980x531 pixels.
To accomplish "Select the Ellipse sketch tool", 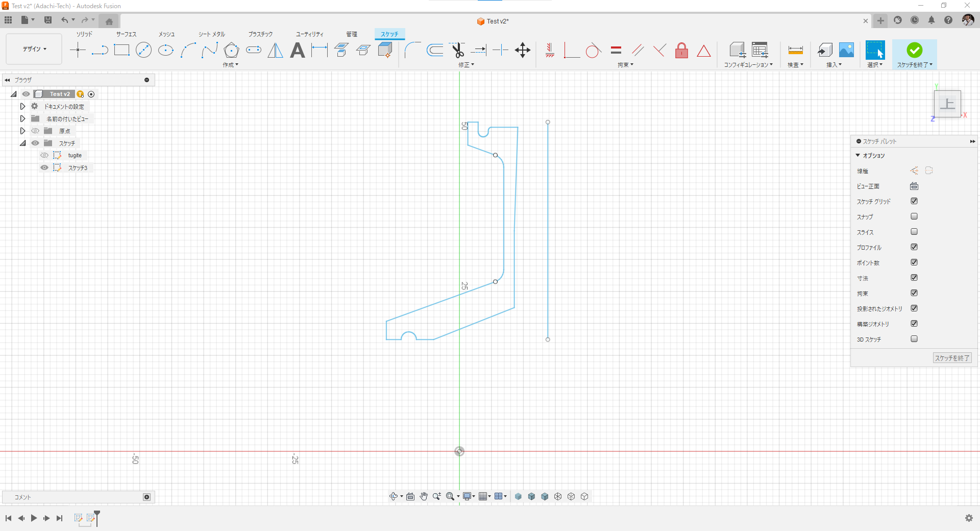I will tap(166, 50).
